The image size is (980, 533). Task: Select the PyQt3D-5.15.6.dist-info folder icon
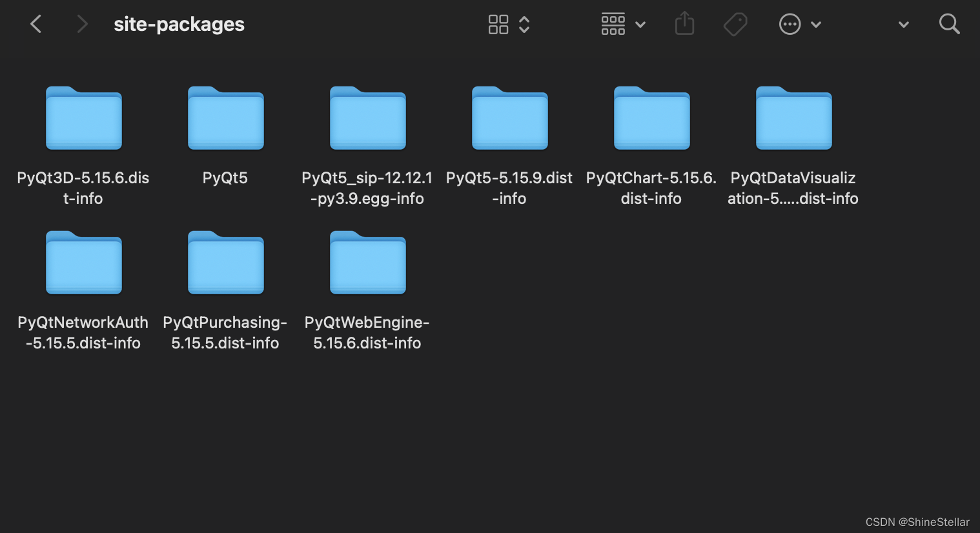click(84, 118)
